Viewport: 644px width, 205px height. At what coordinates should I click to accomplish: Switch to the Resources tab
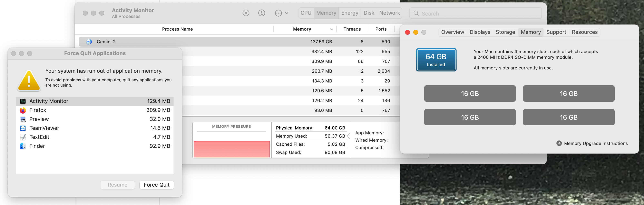tap(585, 32)
